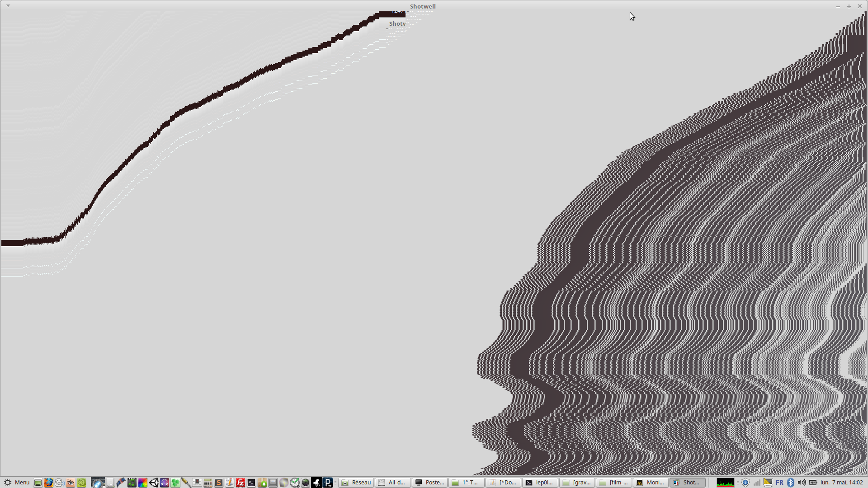Open the volume control tray icon
This screenshot has width=868, height=488.
(802, 483)
